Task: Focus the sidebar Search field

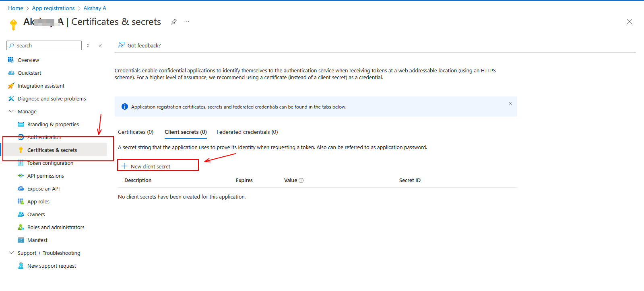Action: coord(44,45)
